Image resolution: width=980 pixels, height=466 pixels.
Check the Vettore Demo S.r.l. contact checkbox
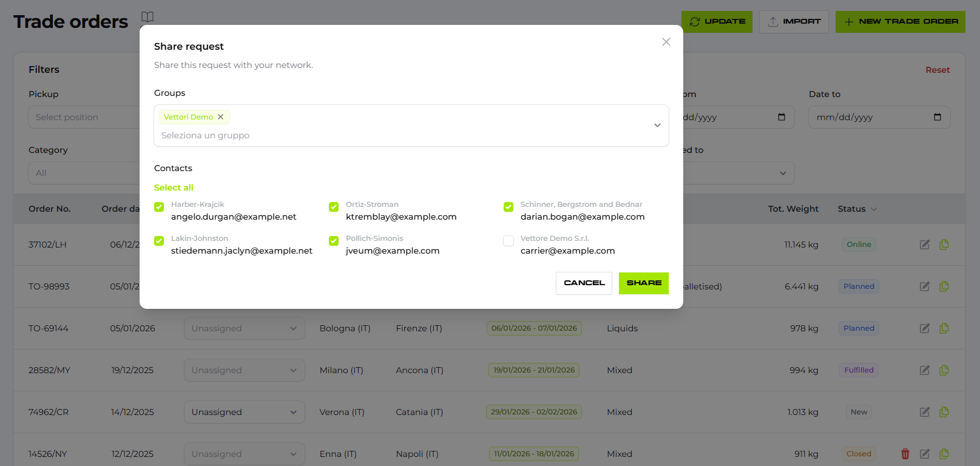point(509,241)
